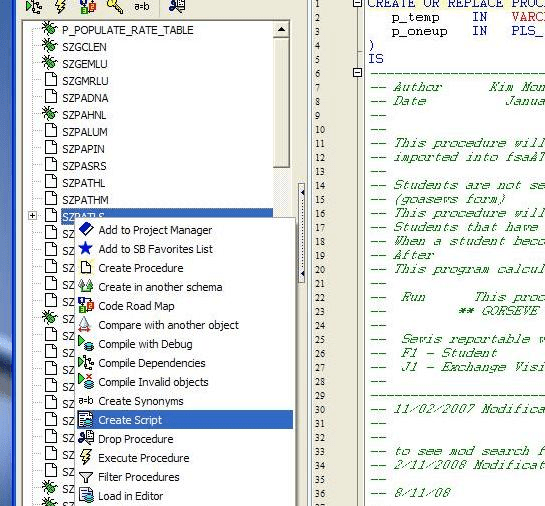This screenshot has height=506, width=545.
Task: Click the p_oneup parameter in the code
Action: [x=420, y=32]
